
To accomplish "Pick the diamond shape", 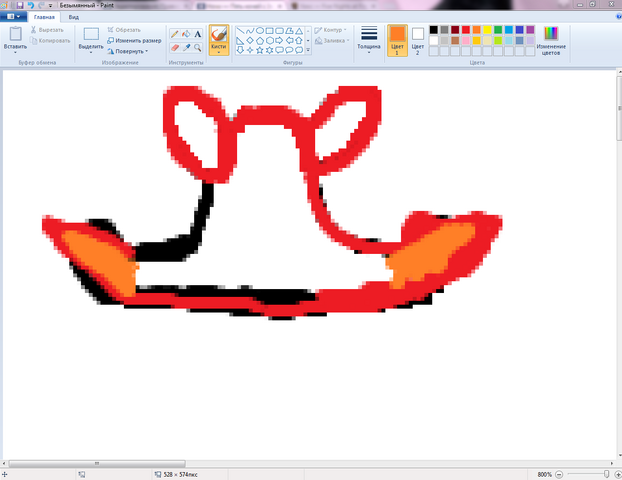I will 250,40.
